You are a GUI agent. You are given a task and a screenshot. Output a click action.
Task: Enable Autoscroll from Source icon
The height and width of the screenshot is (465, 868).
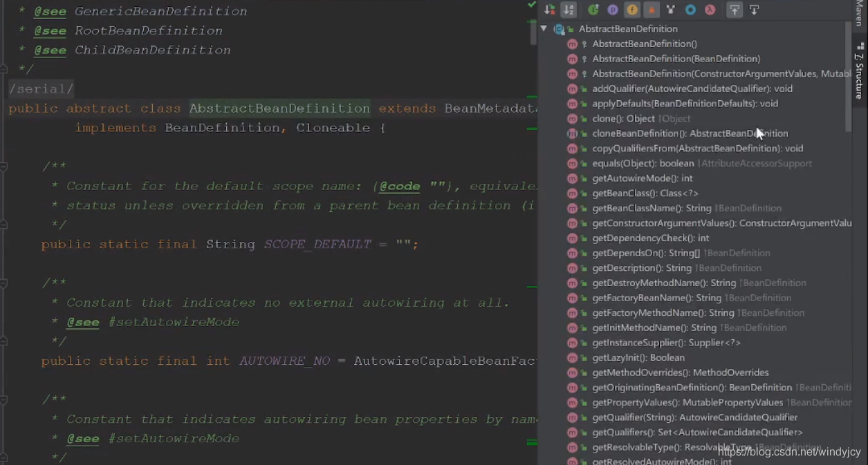click(754, 10)
